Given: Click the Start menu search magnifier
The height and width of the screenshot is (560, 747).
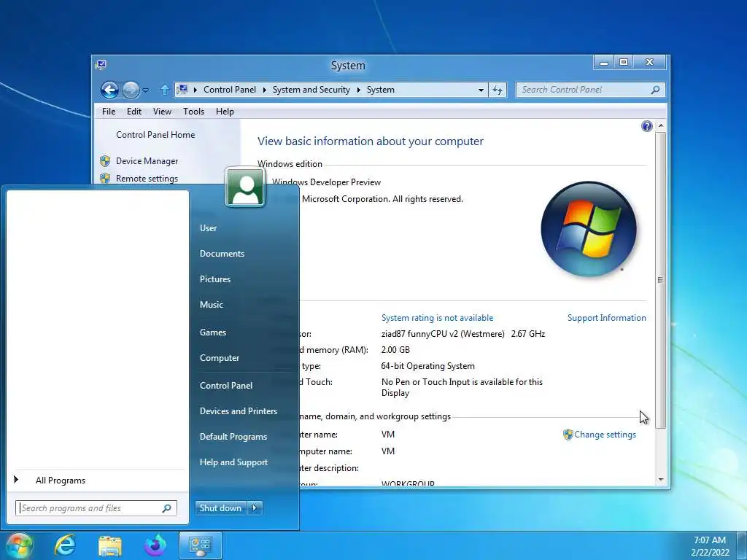Looking at the screenshot, I should (167, 508).
